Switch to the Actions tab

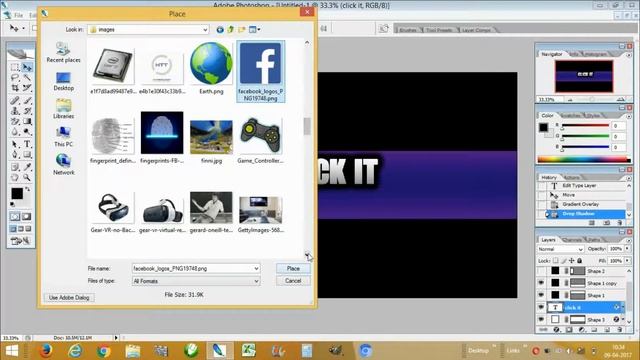(x=571, y=178)
